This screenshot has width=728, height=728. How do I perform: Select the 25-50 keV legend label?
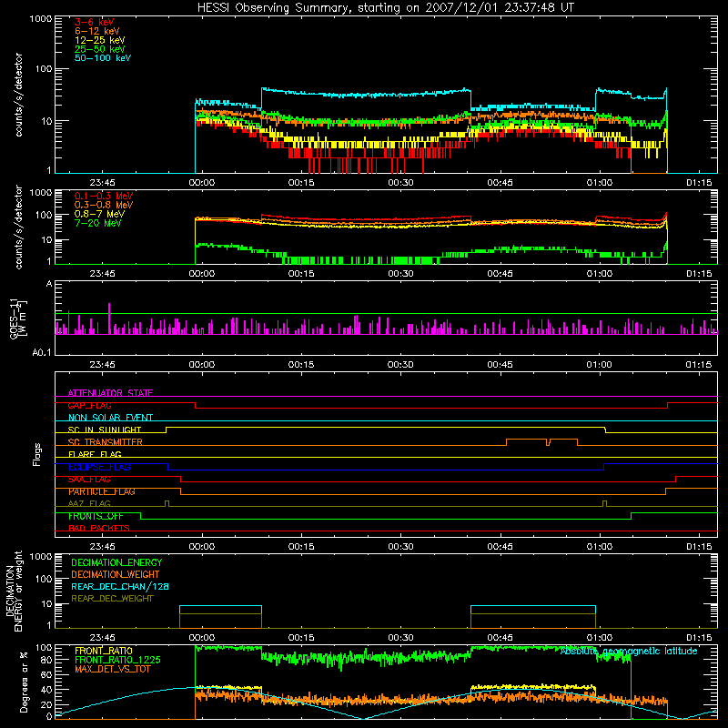[100, 49]
